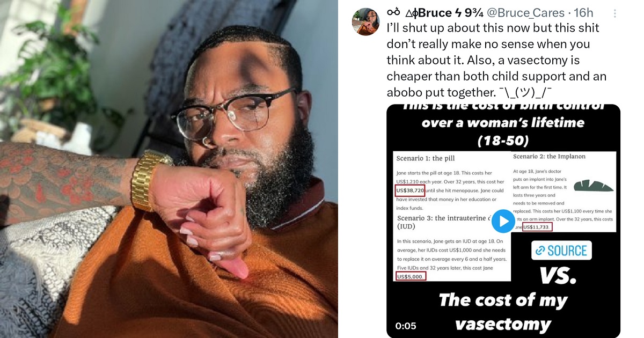Click the 0:05 video time indicator
Viewport: 644px width, 338px height.
coord(405,326)
